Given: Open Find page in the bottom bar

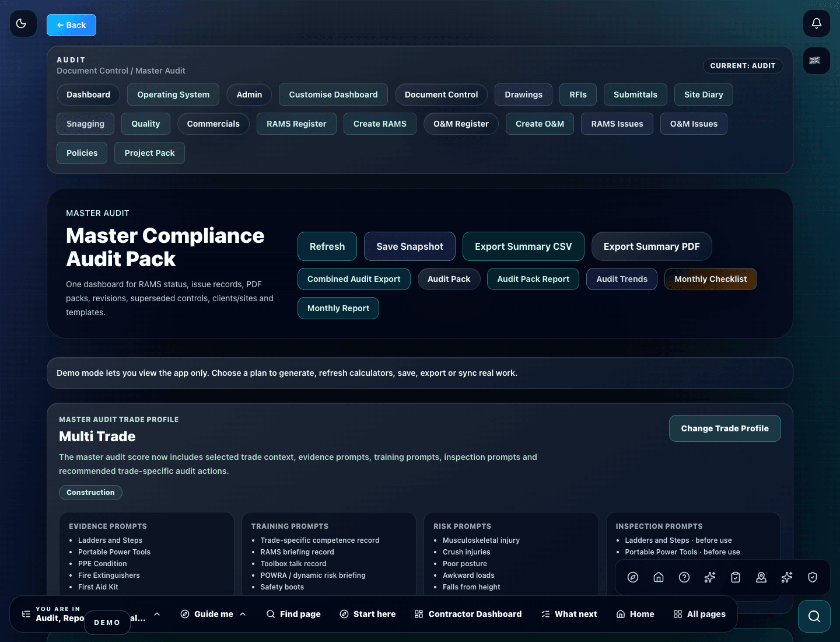Looking at the screenshot, I should tap(293, 614).
